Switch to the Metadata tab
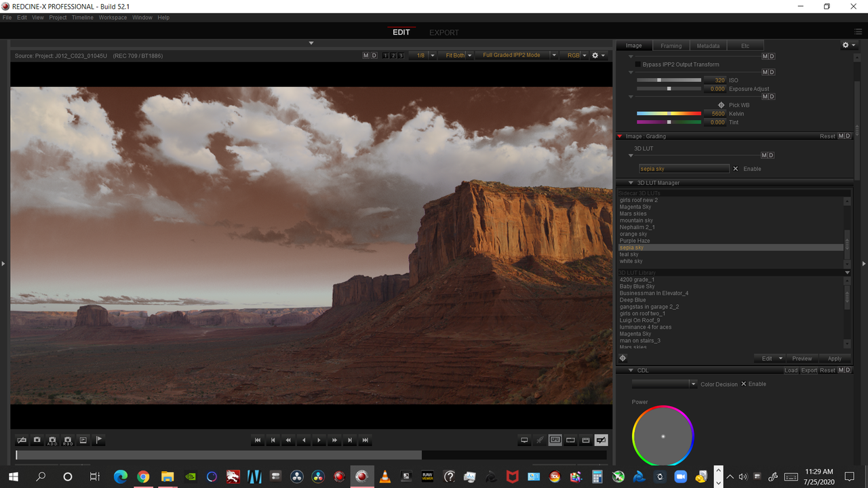 708,45
